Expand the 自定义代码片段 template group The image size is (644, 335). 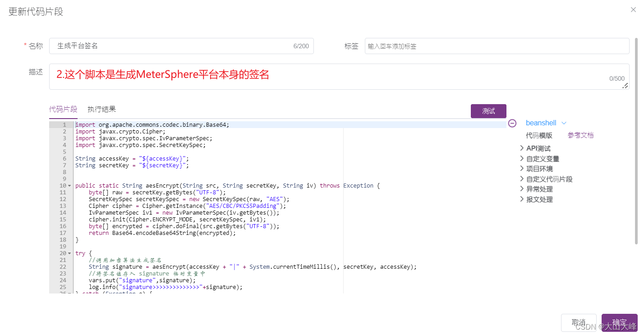click(x=546, y=179)
